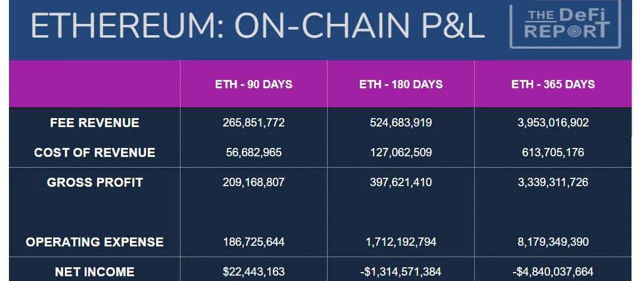The image size is (644, 281).
Task: Select the ETH - 365 Days column header
Action: click(x=553, y=84)
